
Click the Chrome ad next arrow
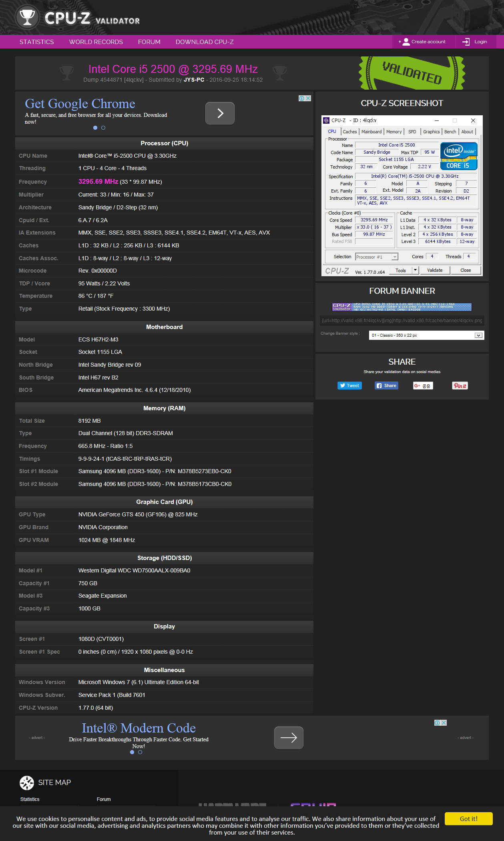[220, 113]
